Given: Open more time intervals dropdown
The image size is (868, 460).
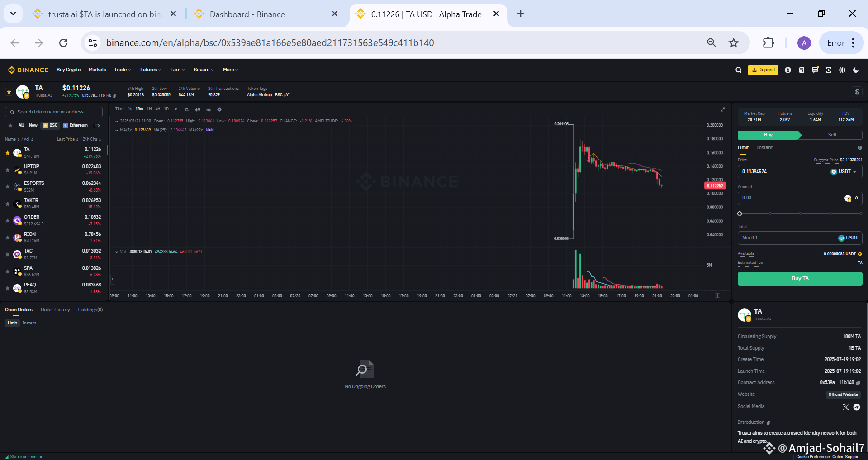Looking at the screenshot, I should (x=176, y=109).
